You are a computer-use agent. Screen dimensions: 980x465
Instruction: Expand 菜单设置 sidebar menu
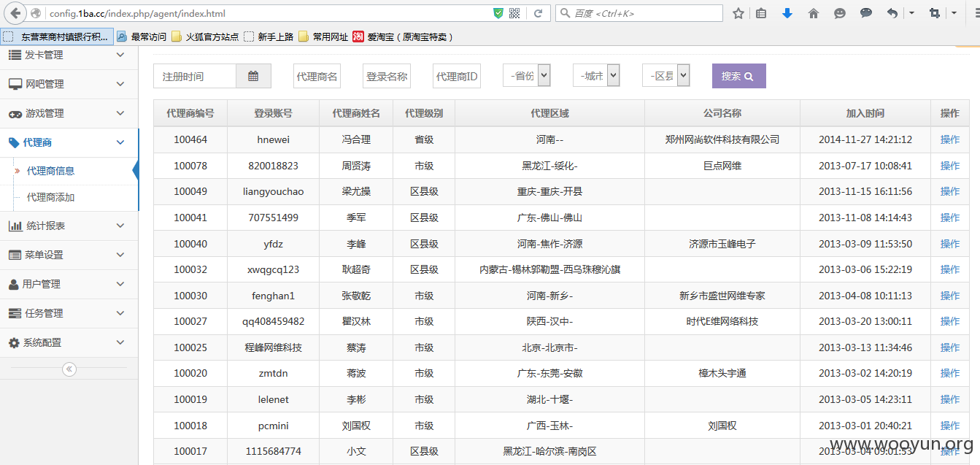pyautogui.click(x=69, y=255)
